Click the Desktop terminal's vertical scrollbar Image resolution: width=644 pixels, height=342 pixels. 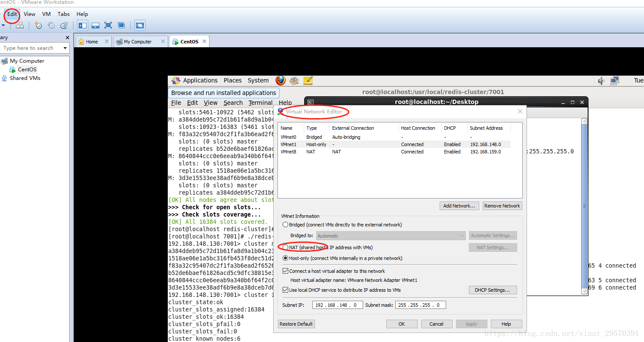(584, 205)
